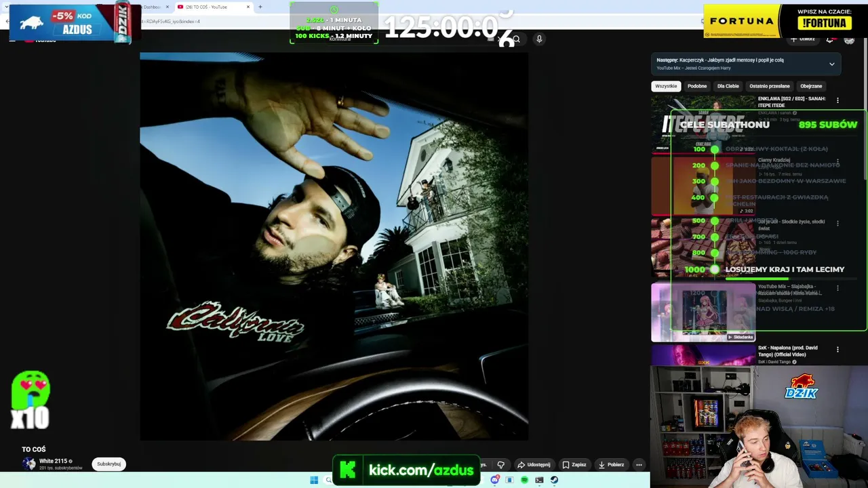Click the California Love album cover video
The height and width of the screenshot is (488, 868).
[334, 247]
